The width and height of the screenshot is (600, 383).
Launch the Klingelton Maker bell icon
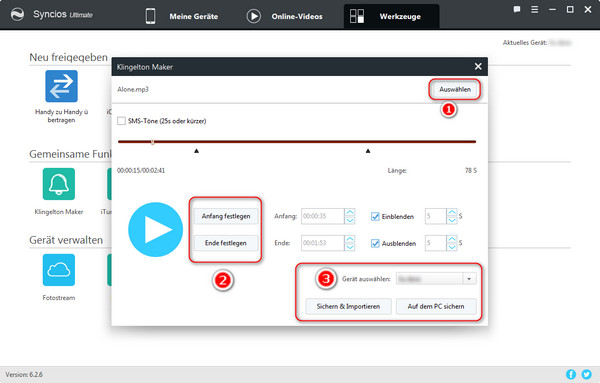click(x=59, y=184)
